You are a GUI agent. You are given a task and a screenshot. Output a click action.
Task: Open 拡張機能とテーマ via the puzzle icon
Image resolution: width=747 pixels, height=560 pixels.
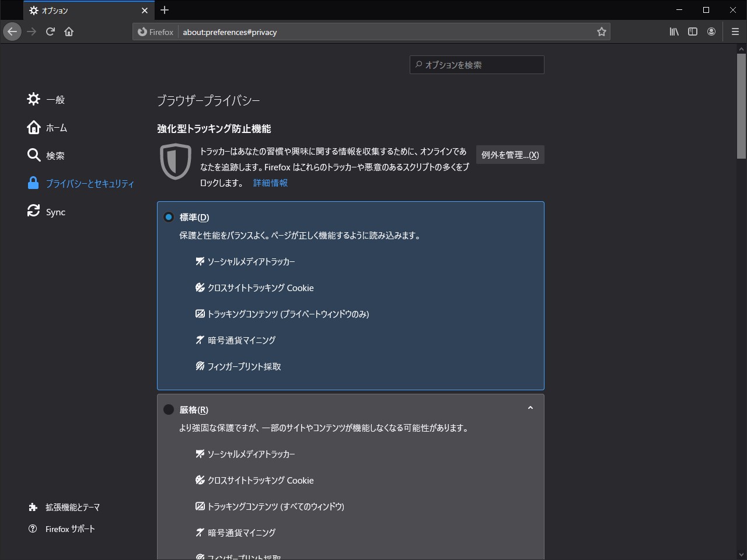pos(33,507)
